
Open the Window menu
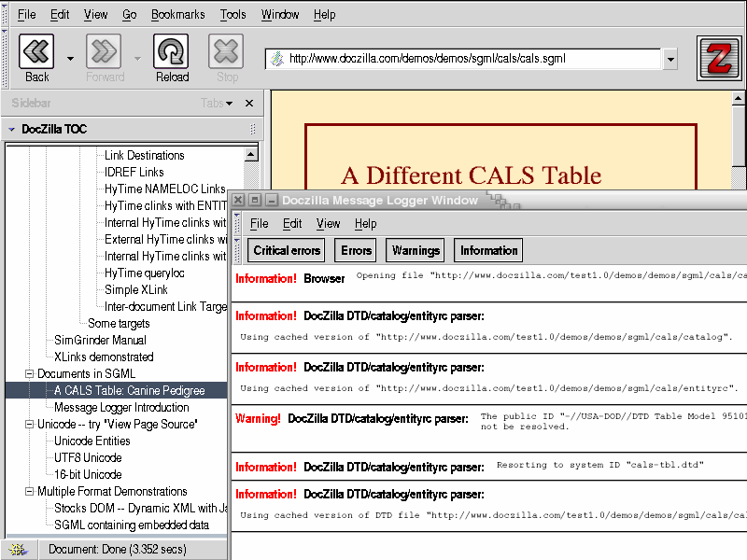pos(280,15)
